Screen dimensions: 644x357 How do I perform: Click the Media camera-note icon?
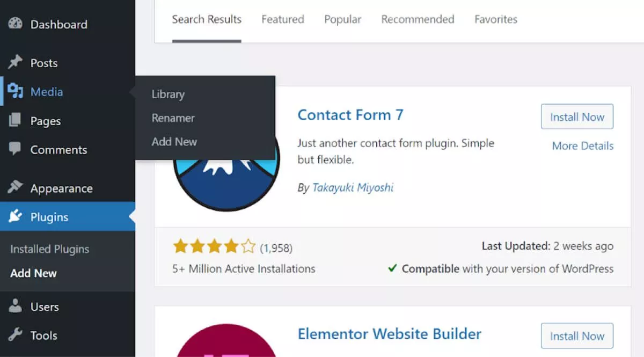coord(16,92)
